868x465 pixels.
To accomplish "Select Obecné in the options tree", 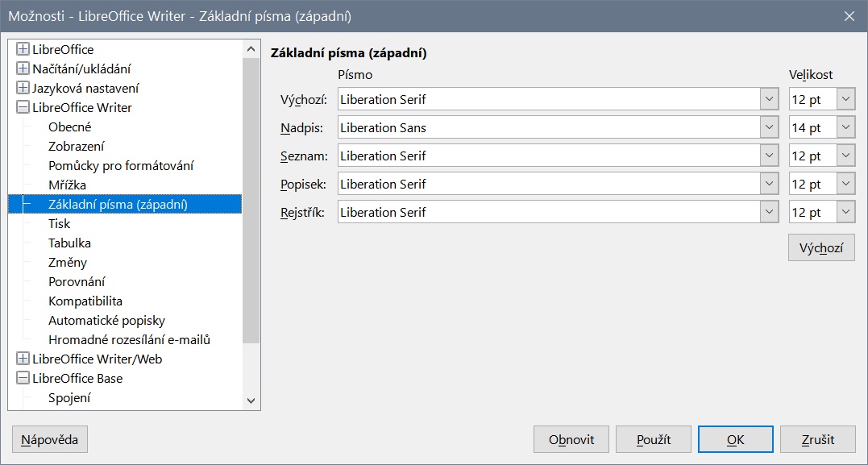I will click(70, 127).
